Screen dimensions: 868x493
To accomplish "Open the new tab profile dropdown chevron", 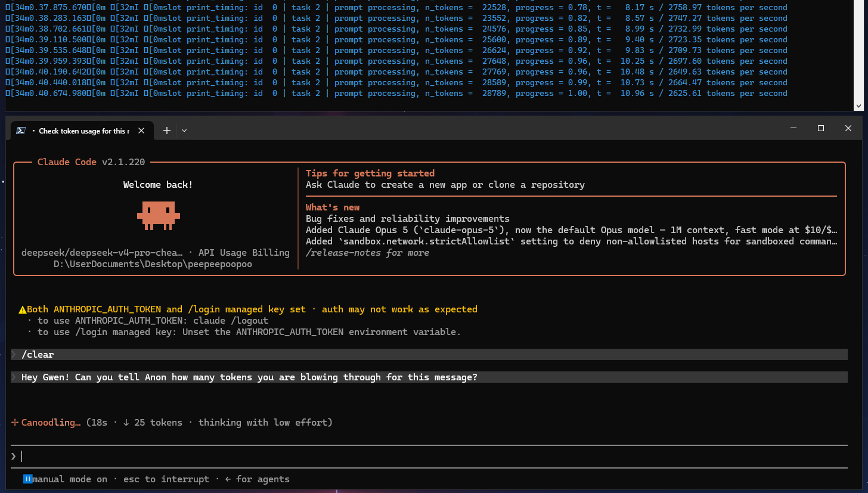I will coord(184,131).
